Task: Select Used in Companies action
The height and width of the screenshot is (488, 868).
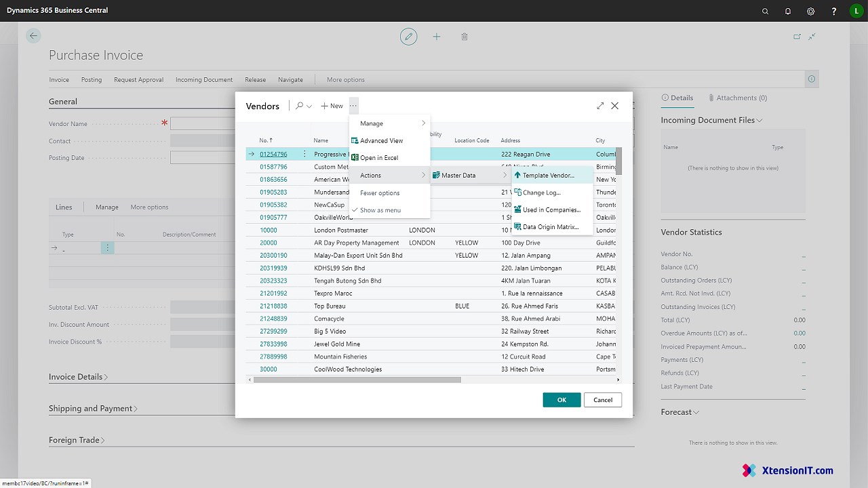Action: coord(551,209)
